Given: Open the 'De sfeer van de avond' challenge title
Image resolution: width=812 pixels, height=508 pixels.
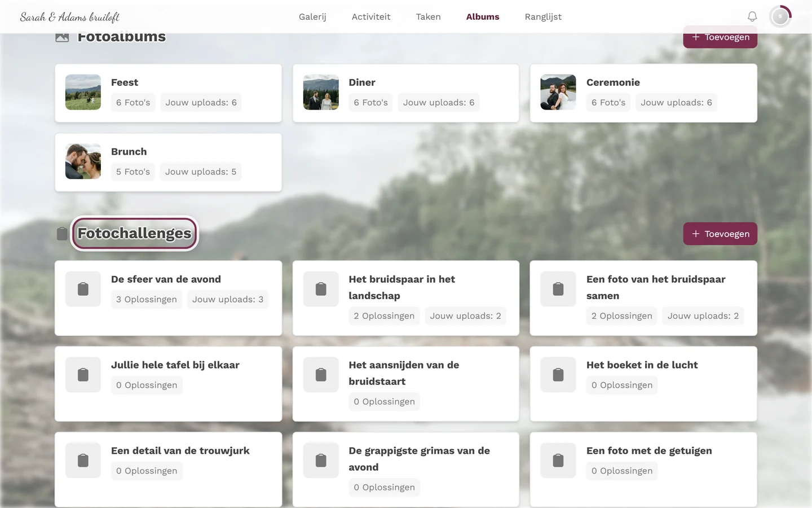Looking at the screenshot, I should click(x=166, y=279).
